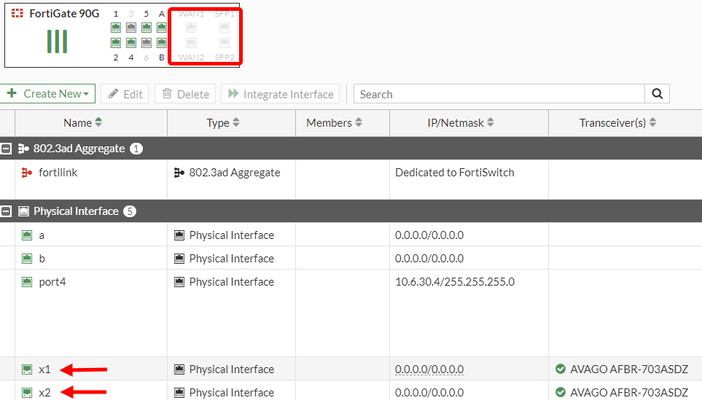The image size is (702, 400).
Task: Click 'Physical Interface' type cell in port4 row
Action: pyautogui.click(x=224, y=282)
